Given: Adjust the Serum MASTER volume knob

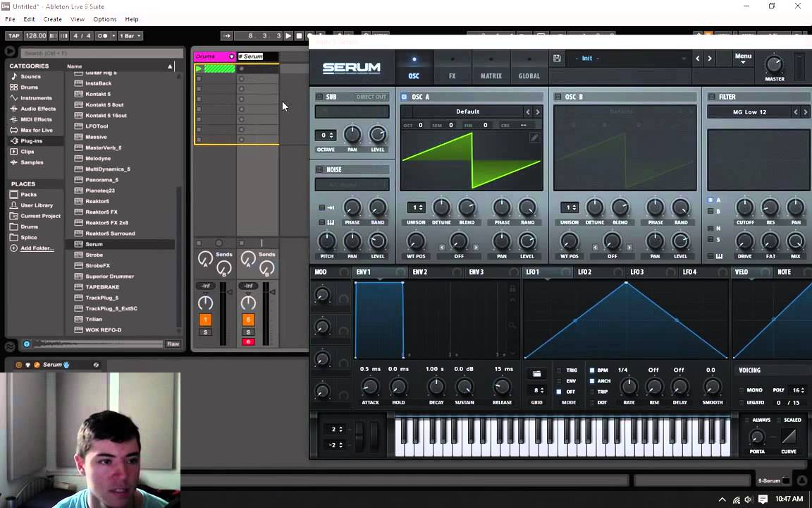Looking at the screenshot, I should [x=774, y=64].
